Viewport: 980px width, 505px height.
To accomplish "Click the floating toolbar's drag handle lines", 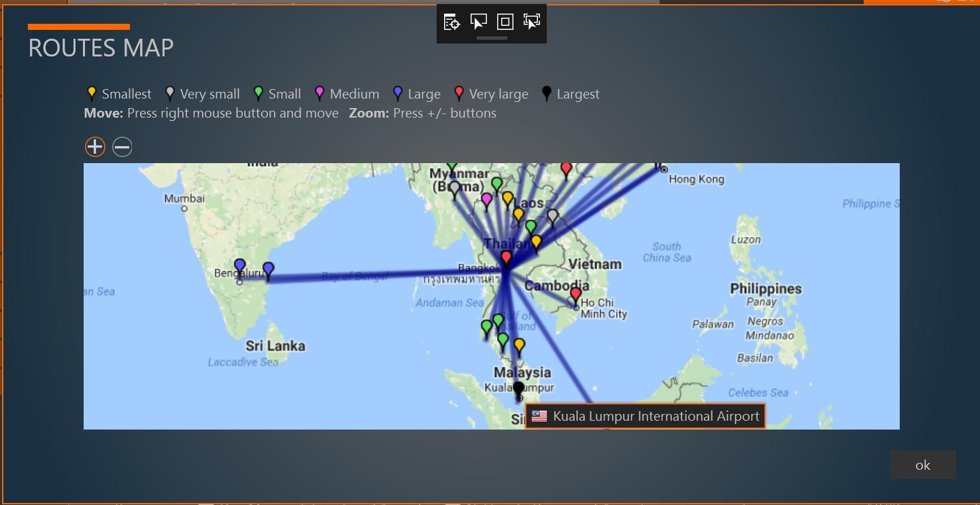I will [492, 38].
